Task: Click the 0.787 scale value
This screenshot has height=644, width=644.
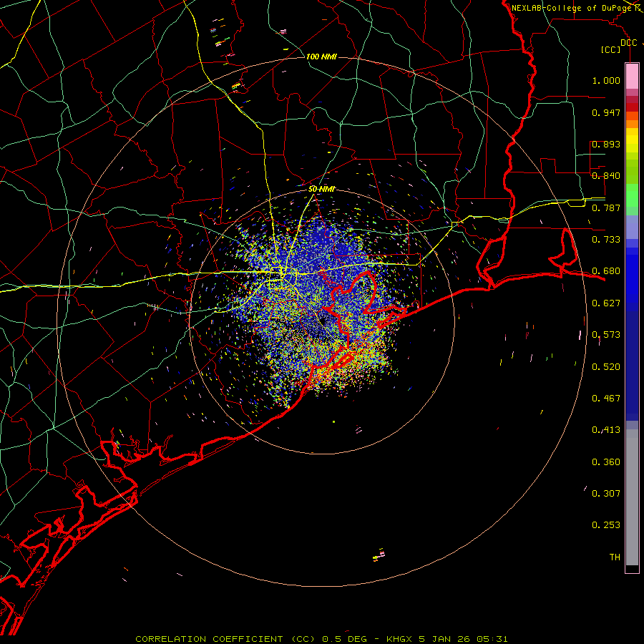Action: coord(606,208)
